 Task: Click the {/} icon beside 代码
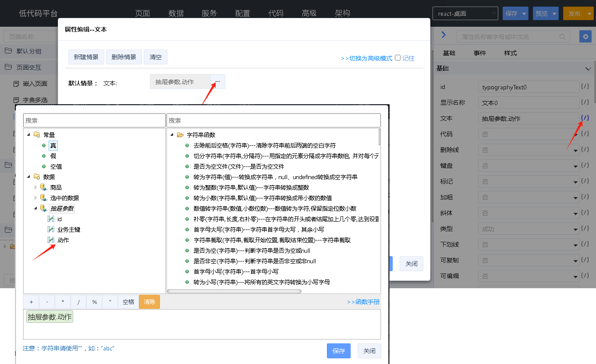[585, 134]
